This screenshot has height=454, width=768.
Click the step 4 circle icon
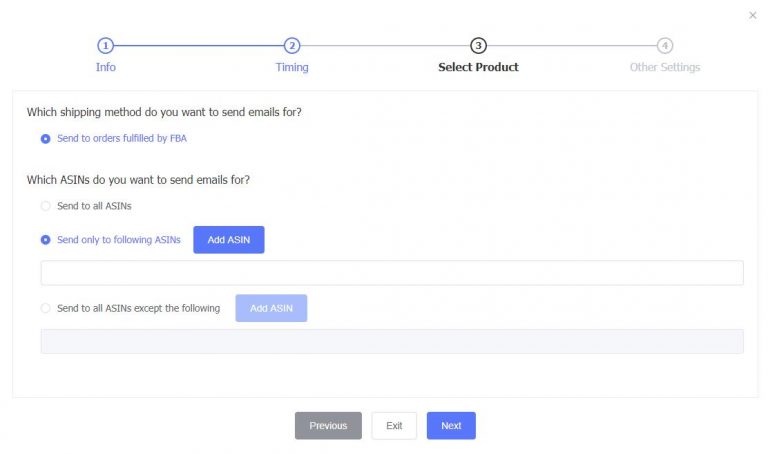(665, 46)
